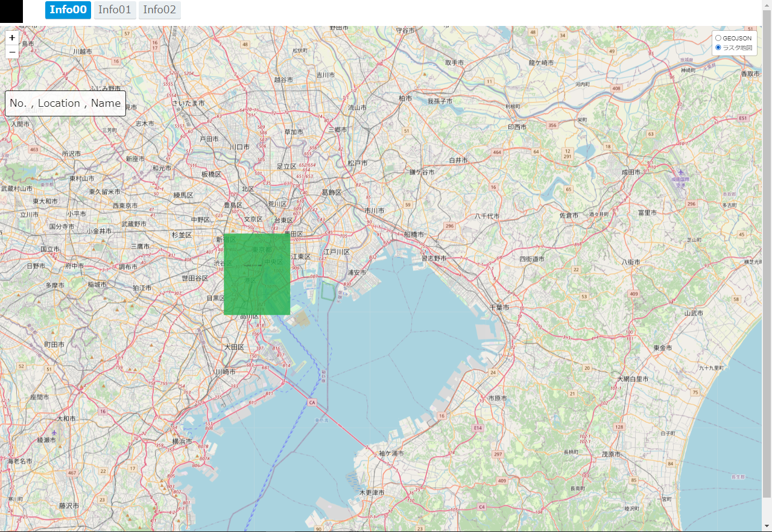Image resolution: width=772 pixels, height=532 pixels.
Task: Select the ラスタ地図 radio button
Action: [718, 48]
